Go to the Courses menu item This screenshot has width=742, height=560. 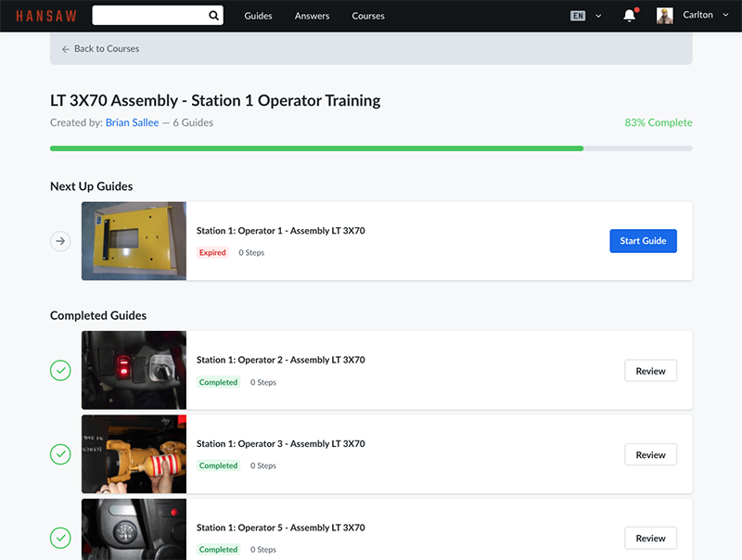pos(368,16)
